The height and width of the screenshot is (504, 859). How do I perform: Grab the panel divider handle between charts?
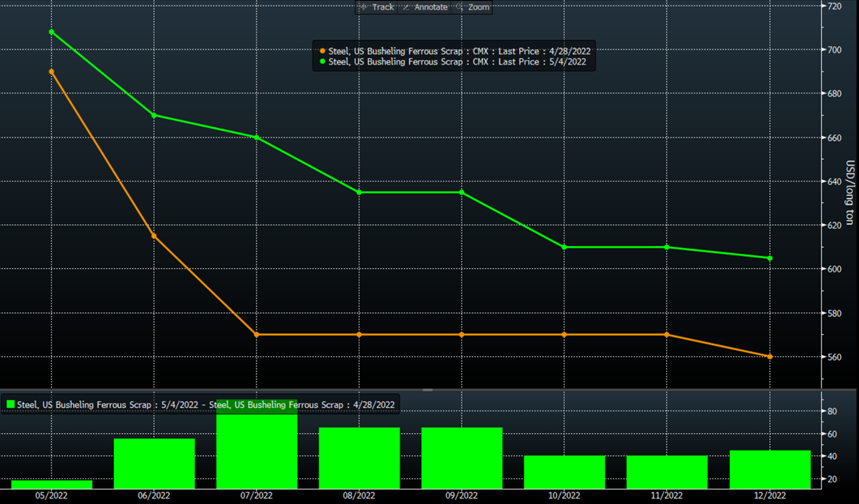coord(428,389)
